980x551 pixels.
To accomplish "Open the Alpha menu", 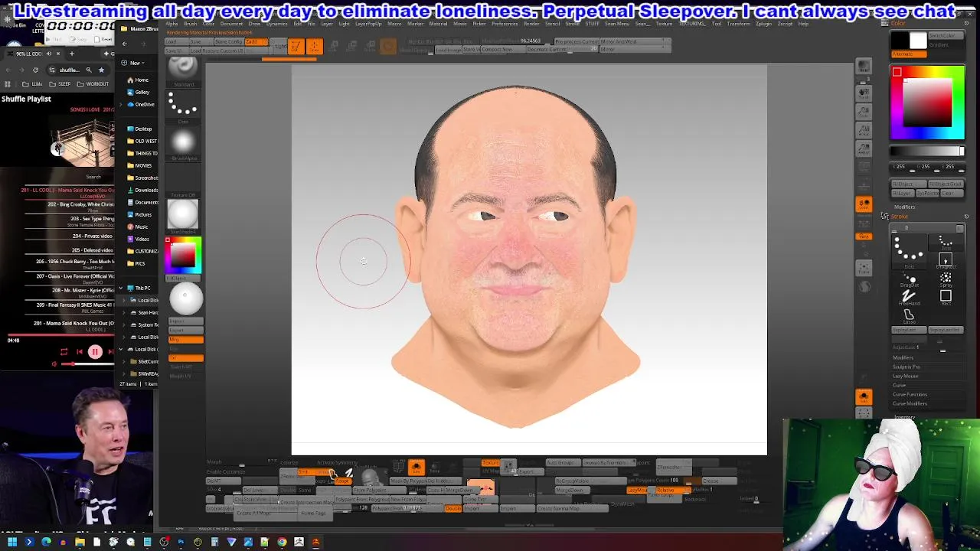I will coord(171,24).
